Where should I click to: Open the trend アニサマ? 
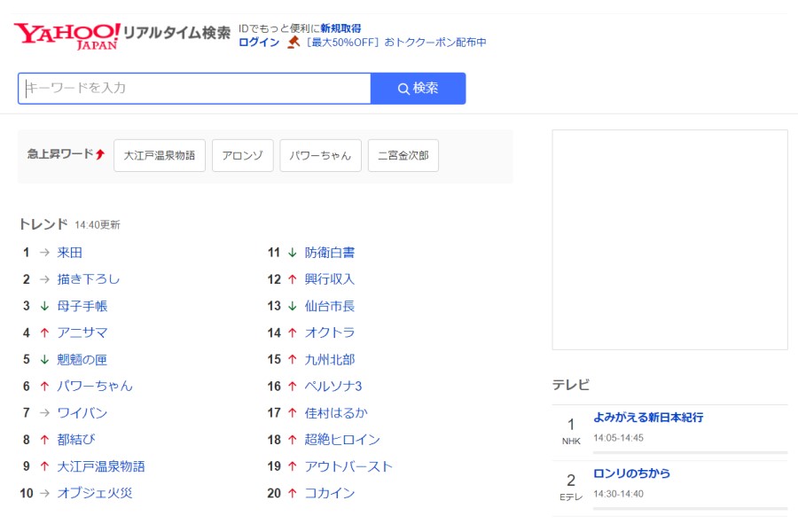click(82, 332)
